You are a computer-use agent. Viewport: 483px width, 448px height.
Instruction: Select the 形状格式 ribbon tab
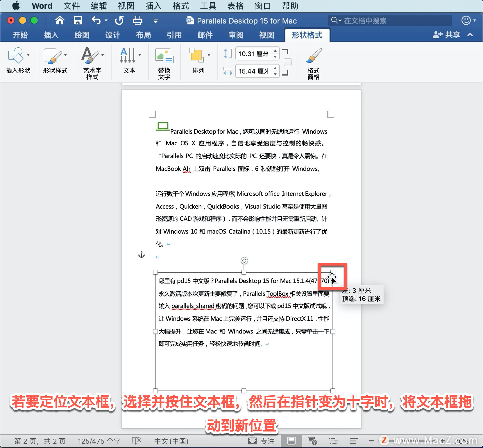(307, 35)
